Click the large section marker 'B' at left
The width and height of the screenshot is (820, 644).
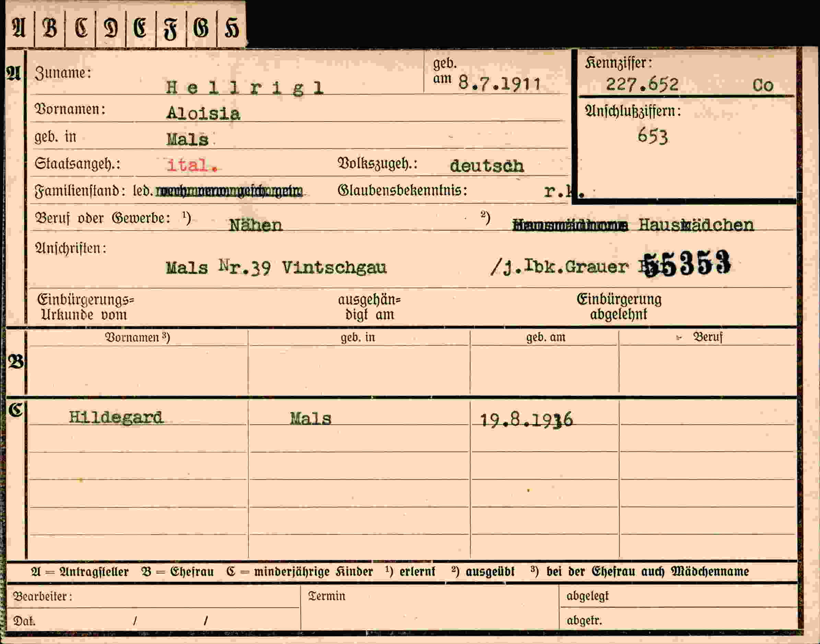click(16, 361)
